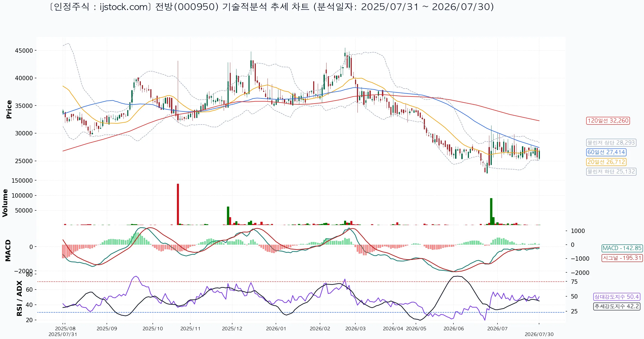Click the 60일선 27,414 label
Viewport: 644px width, 339px height.
(x=606, y=152)
